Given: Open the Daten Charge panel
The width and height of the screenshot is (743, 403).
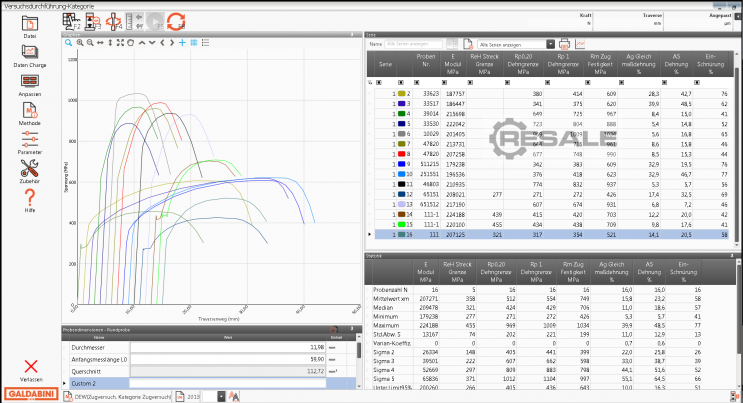Looking at the screenshot, I should pyautogui.click(x=30, y=52).
